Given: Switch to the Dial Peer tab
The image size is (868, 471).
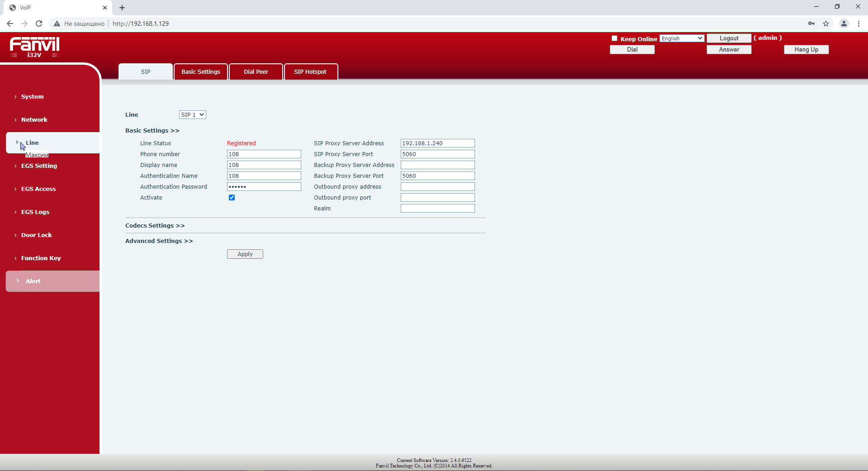Looking at the screenshot, I should (256, 72).
